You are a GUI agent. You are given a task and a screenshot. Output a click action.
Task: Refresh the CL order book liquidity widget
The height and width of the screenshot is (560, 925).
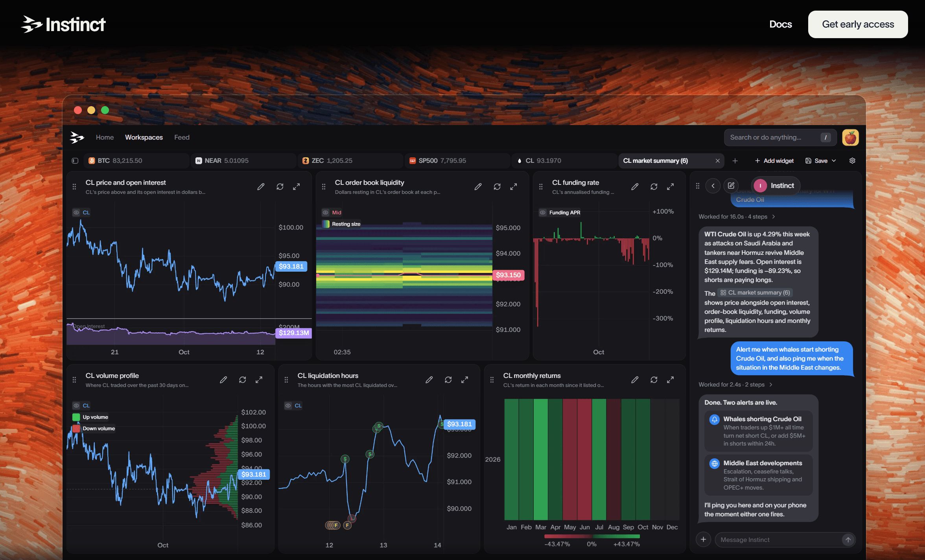497,187
